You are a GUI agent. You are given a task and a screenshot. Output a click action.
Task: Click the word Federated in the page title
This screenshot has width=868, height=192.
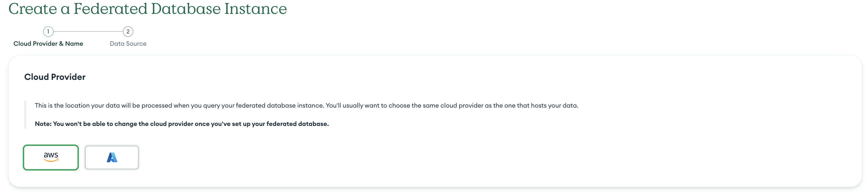[110, 9]
